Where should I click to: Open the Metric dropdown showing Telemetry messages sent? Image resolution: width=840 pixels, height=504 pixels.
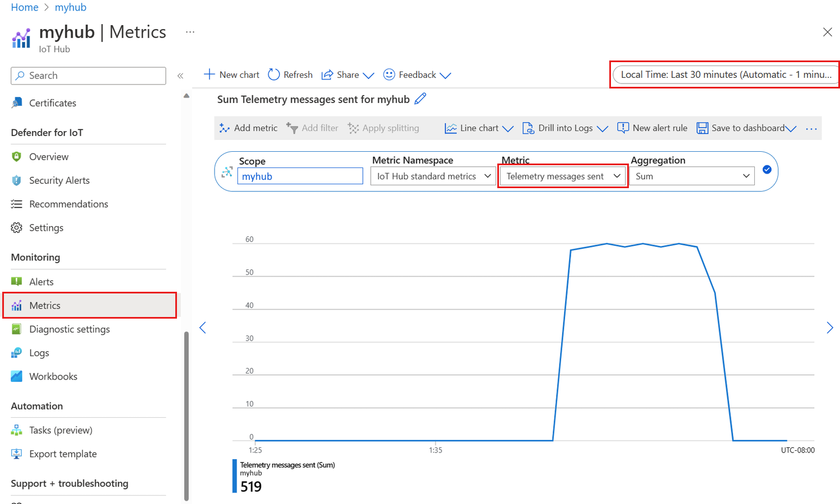(x=562, y=176)
